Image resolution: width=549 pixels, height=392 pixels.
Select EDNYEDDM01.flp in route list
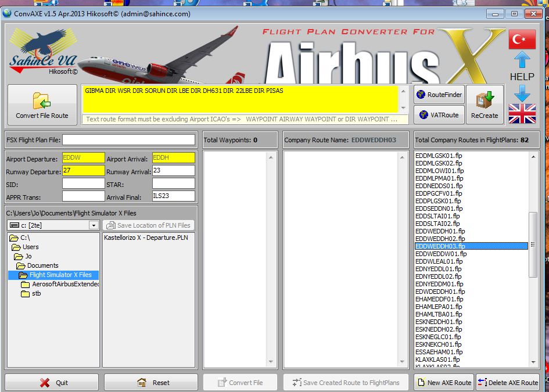439,284
